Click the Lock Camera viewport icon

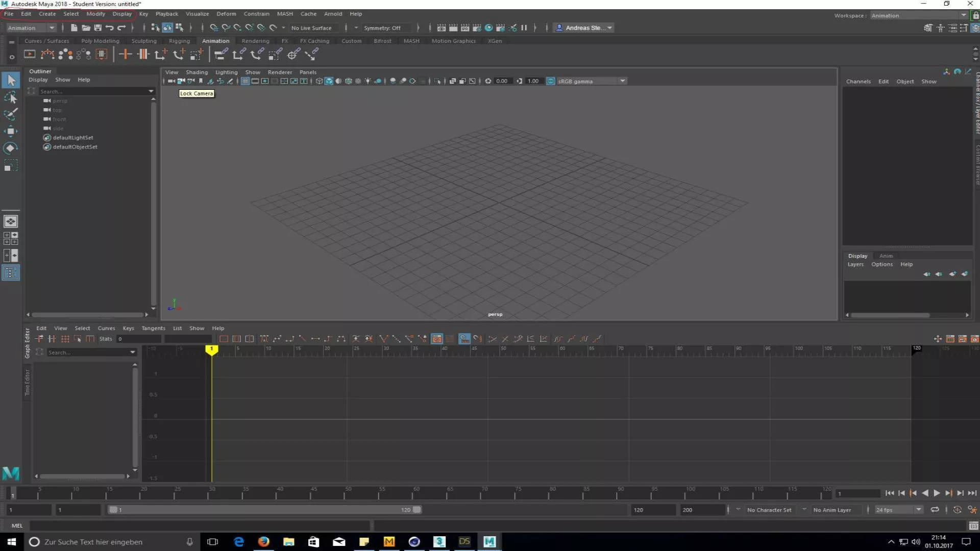[x=181, y=81]
